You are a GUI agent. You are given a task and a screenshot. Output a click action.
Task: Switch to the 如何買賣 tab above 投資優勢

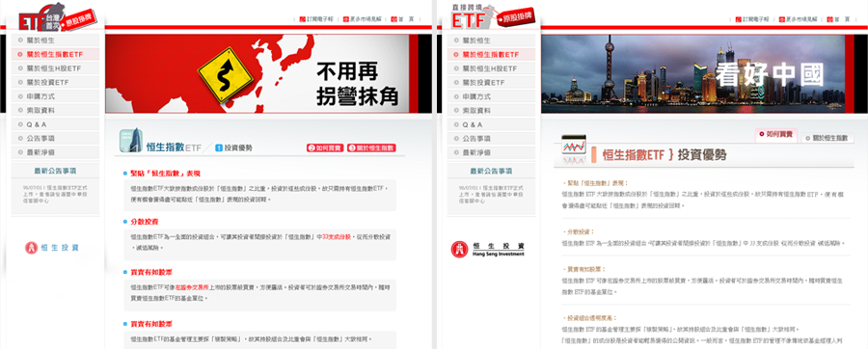[x=776, y=134]
